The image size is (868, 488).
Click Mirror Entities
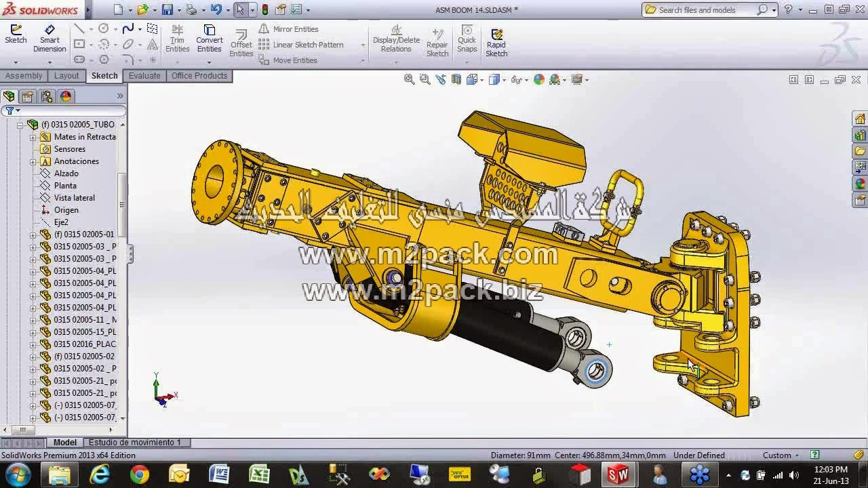pyautogui.click(x=289, y=29)
